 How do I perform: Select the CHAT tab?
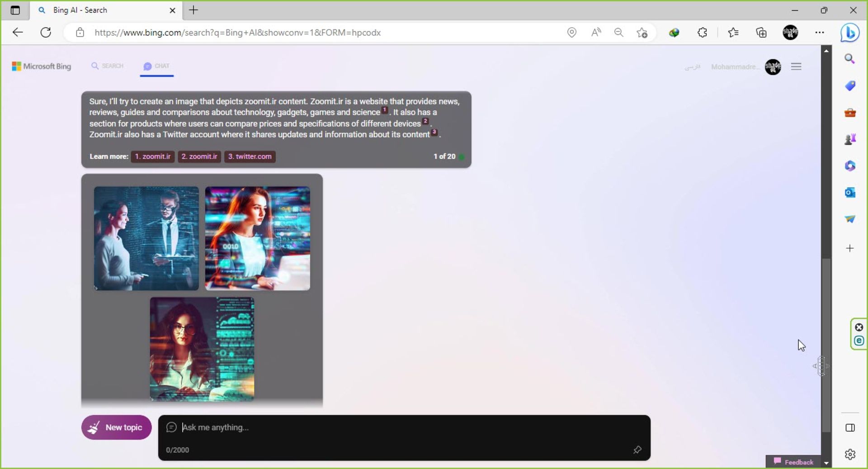(x=156, y=66)
